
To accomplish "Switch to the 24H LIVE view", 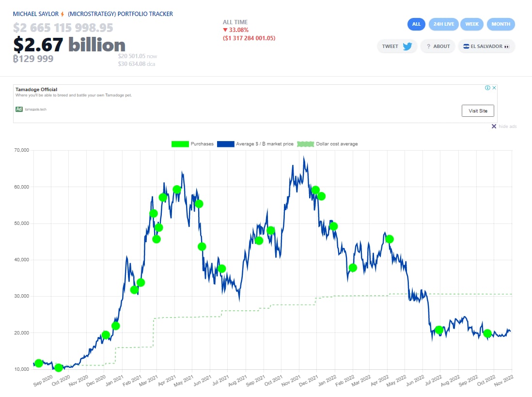I will [443, 24].
